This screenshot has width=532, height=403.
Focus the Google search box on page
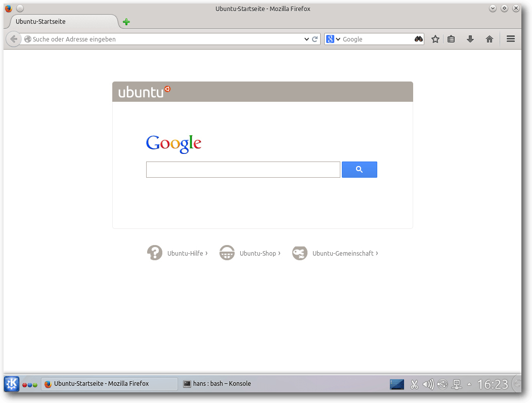click(243, 170)
